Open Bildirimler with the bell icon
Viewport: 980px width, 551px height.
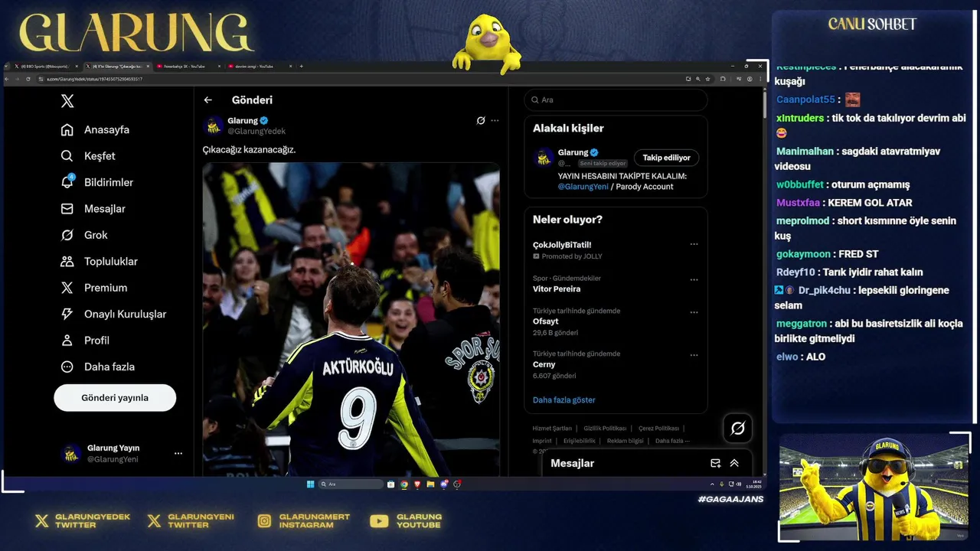pos(96,182)
